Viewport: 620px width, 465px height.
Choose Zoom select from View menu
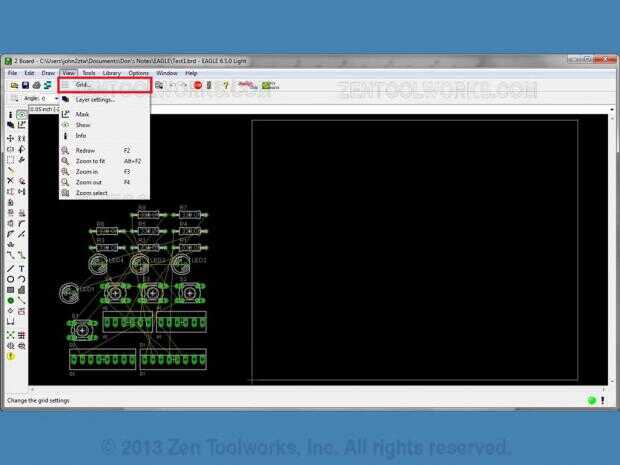tap(105, 193)
